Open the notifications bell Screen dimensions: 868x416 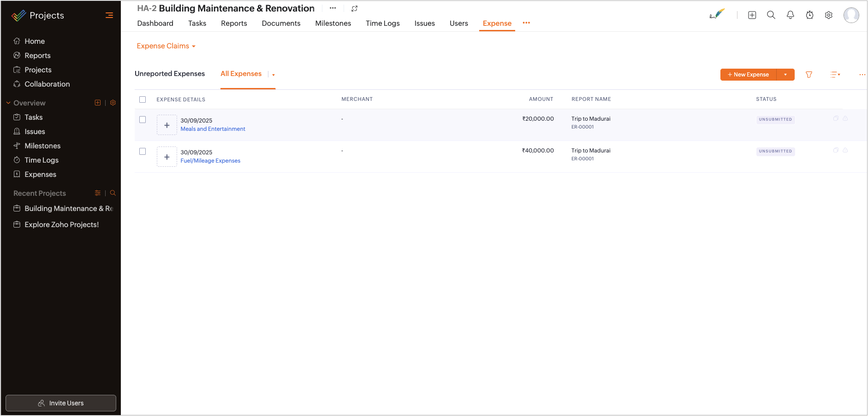790,15
